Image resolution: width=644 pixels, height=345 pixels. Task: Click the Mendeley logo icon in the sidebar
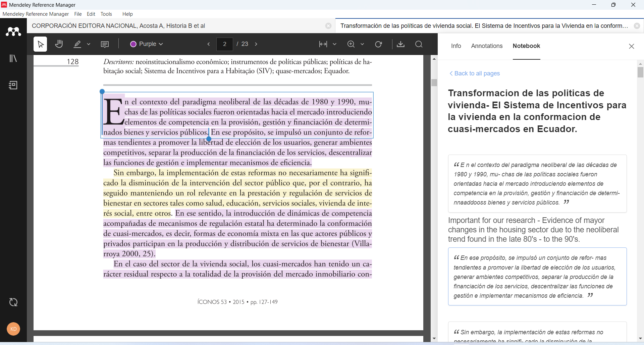13,32
